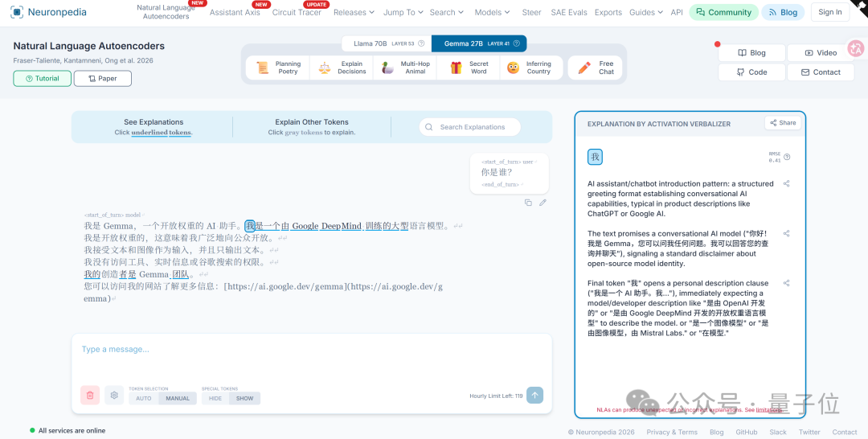Copy the user message '你是谁?'
Screen dimensions: 868x439
(528, 203)
